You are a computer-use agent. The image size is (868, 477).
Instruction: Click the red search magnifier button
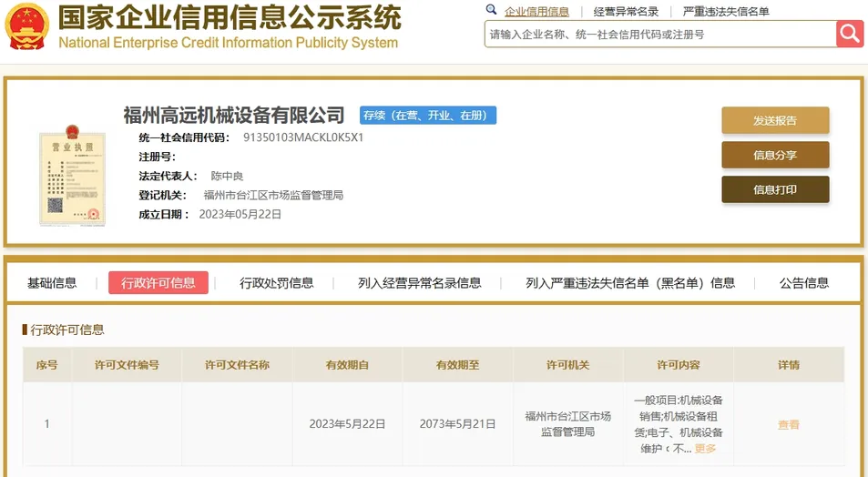[849, 34]
